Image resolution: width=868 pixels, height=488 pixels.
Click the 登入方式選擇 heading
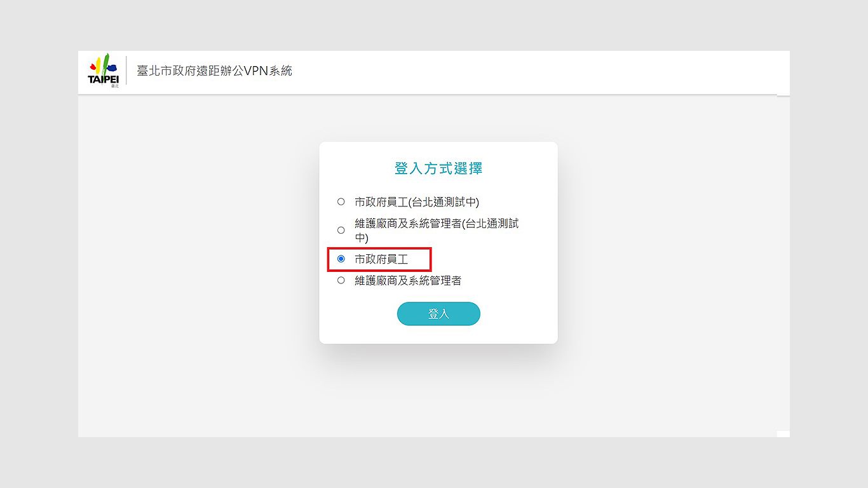pyautogui.click(x=438, y=168)
